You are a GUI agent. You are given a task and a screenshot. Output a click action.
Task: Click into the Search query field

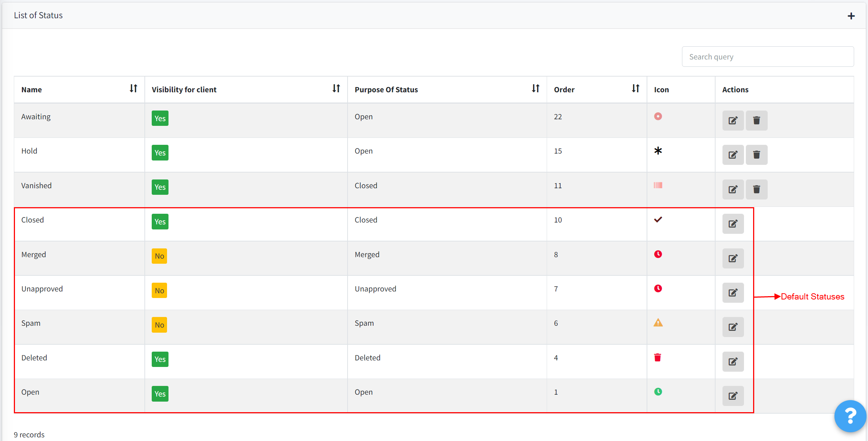tap(767, 57)
